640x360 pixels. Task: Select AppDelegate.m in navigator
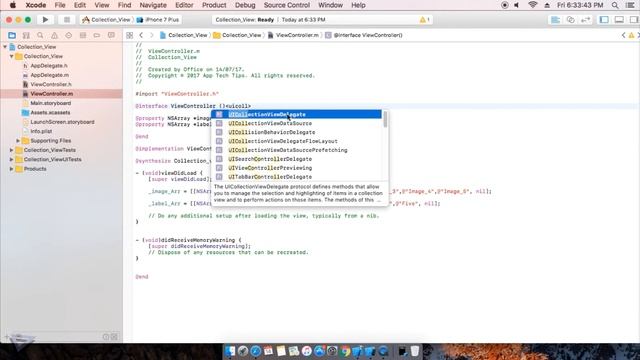point(49,75)
